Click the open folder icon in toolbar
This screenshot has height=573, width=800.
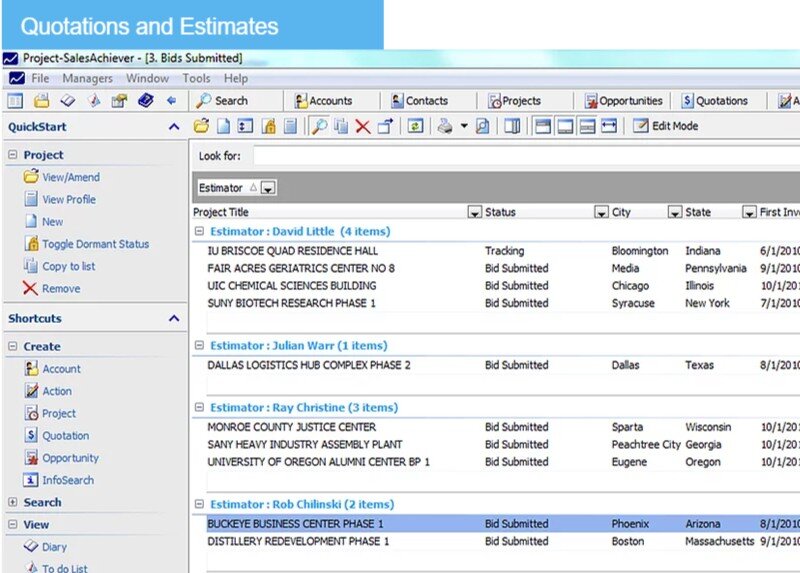point(201,127)
